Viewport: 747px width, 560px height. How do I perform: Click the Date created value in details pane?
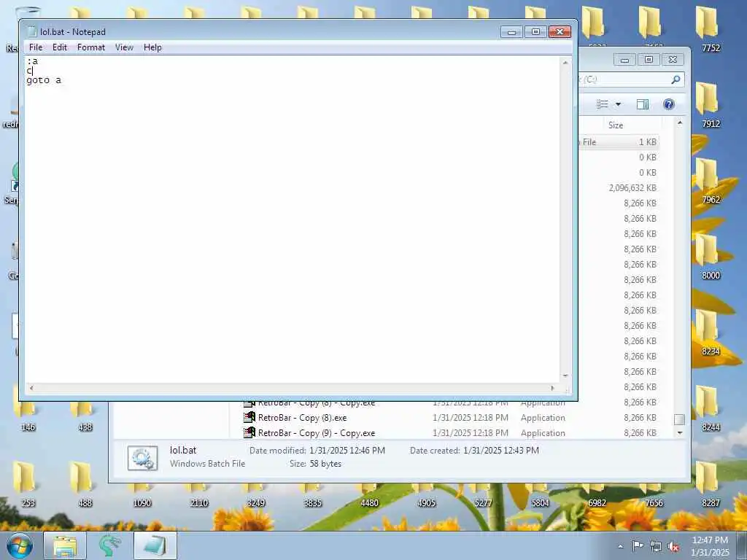pyautogui.click(x=500, y=451)
